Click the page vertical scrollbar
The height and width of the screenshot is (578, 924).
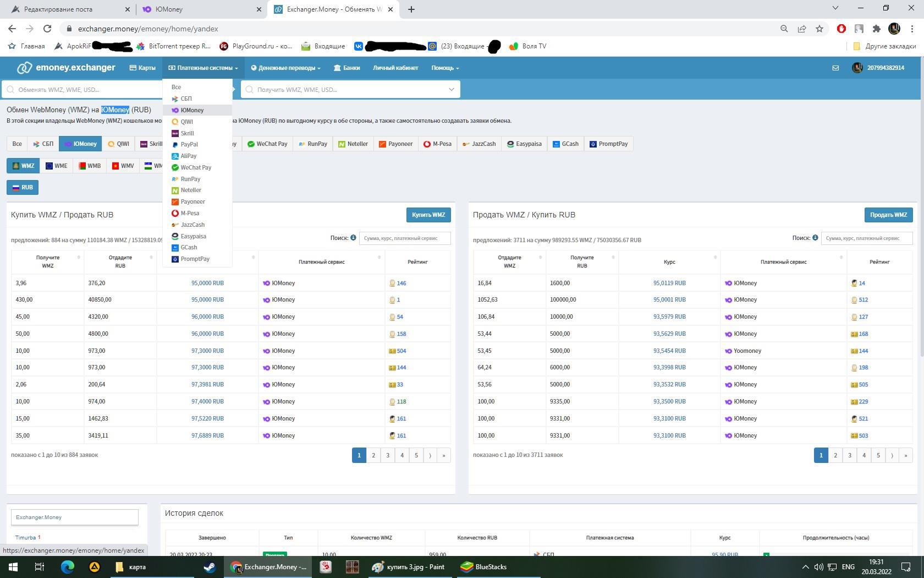click(x=921, y=220)
